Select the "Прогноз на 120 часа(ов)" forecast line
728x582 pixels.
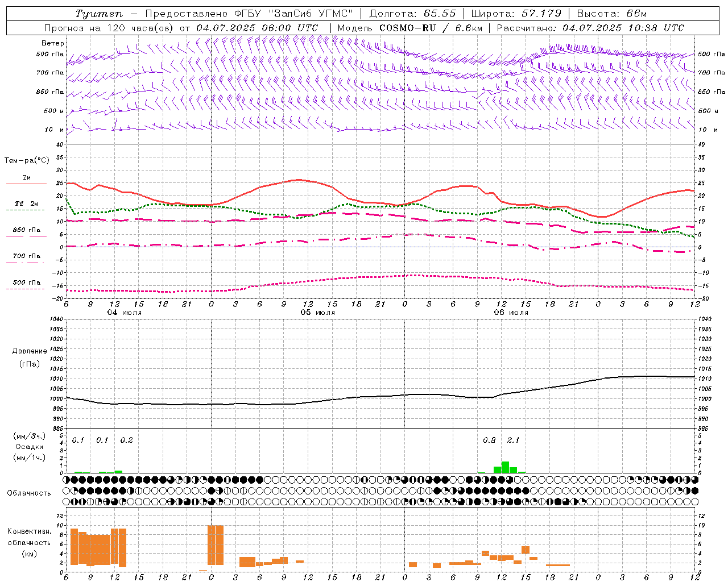(110, 28)
